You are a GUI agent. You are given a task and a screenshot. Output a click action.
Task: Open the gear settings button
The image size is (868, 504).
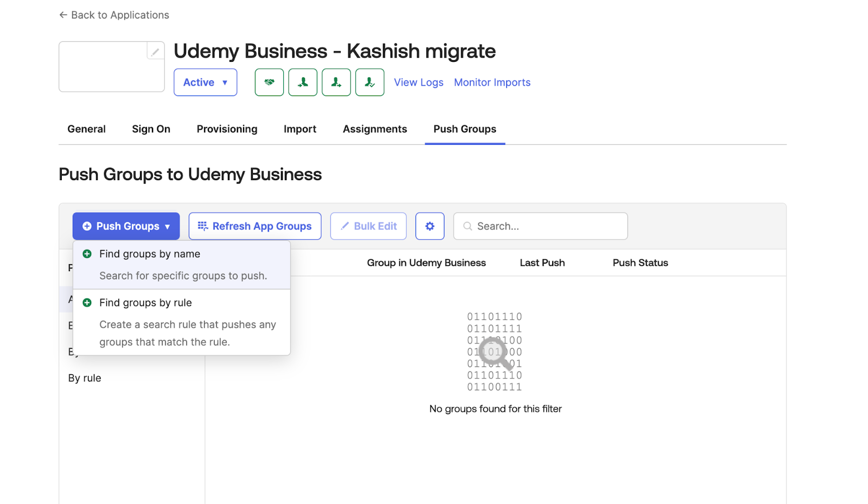coord(430,226)
